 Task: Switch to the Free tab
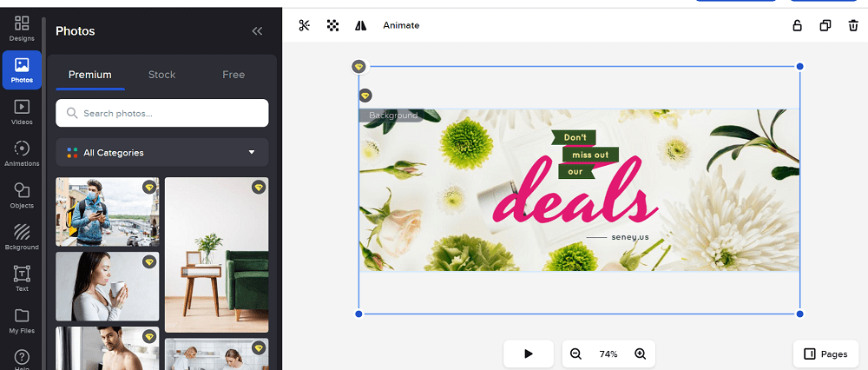click(233, 75)
